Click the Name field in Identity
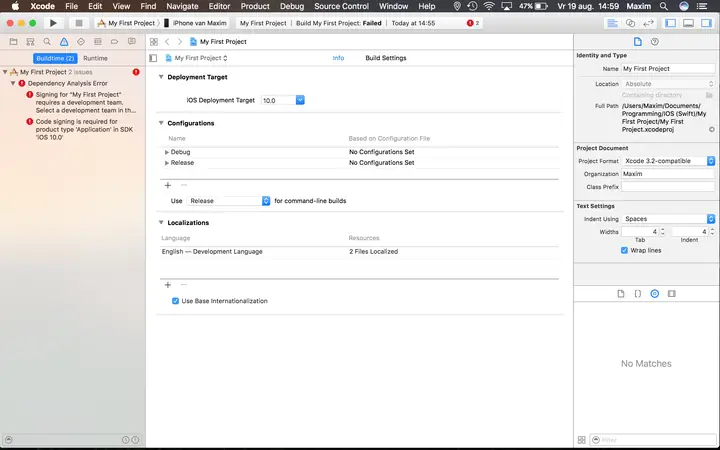 668,69
